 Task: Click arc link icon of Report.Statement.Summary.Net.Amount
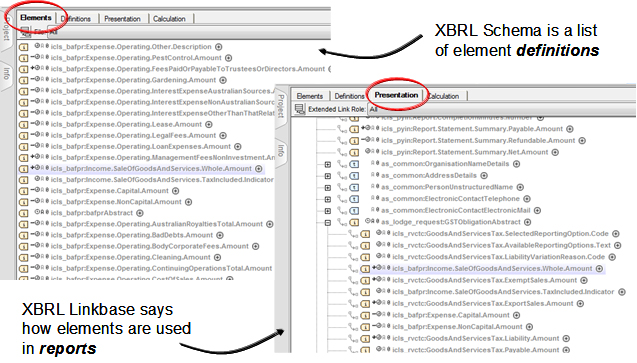coord(342,153)
